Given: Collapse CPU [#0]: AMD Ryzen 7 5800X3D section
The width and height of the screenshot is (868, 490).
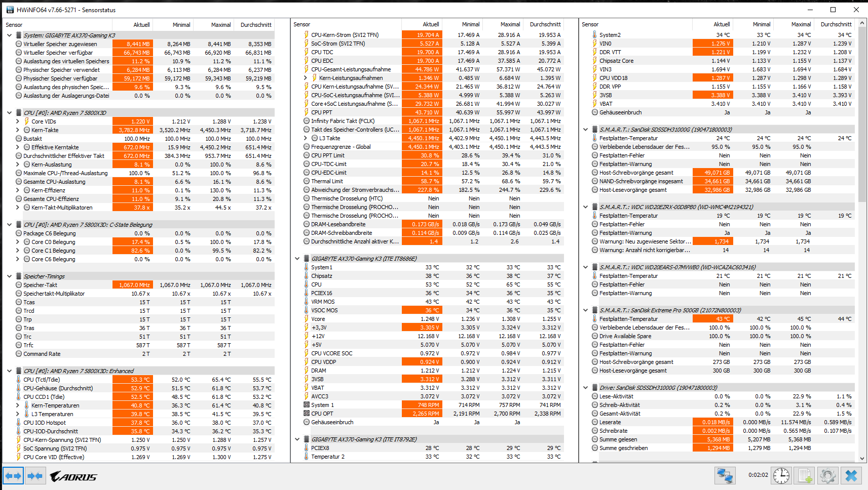Looking at the screenshot, I should [10, 113].
